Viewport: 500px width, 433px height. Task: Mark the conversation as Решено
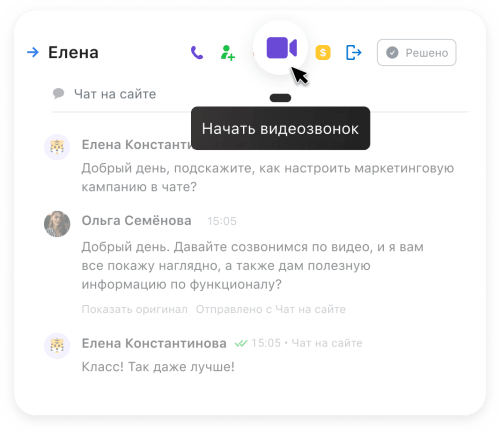click(x=416, y=53)
